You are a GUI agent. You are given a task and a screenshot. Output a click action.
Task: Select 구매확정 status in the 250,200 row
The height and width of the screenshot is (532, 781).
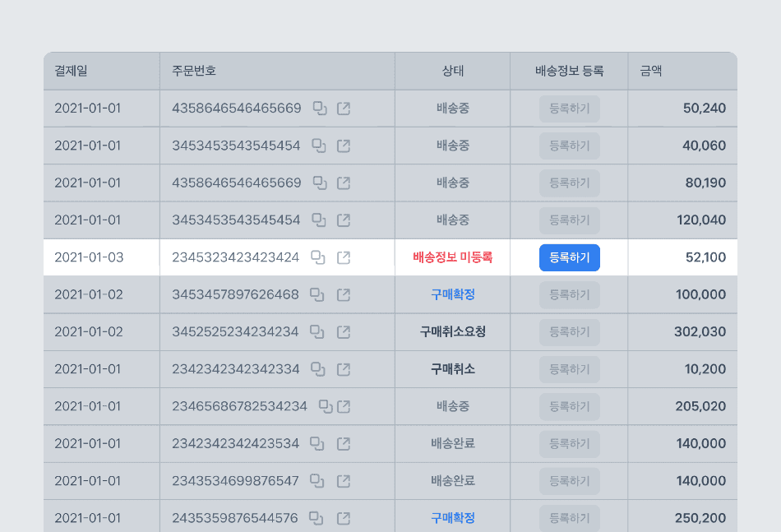[x=453, y=518]
